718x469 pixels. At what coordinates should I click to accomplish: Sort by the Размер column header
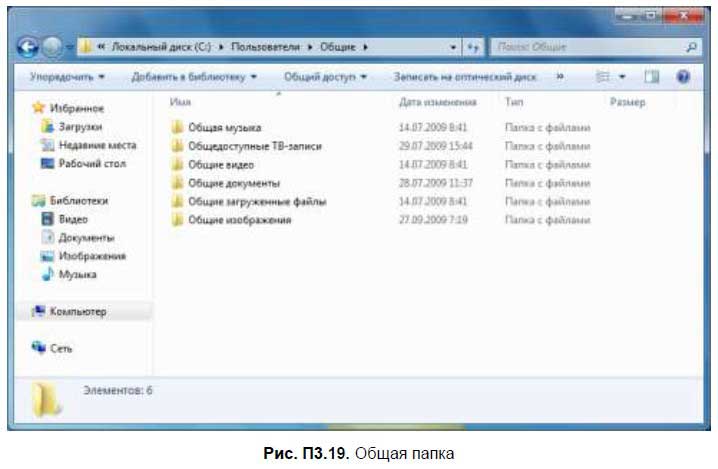coord(627,102)
